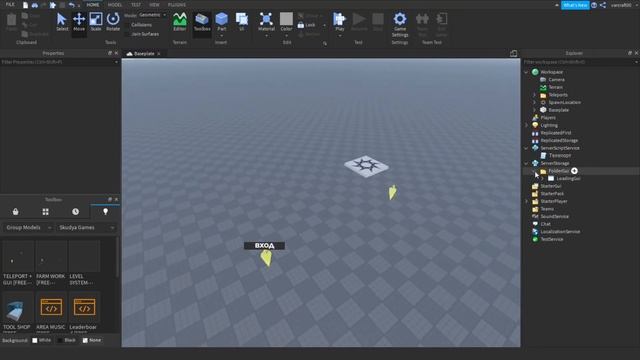The image size is (640, 360).
Task: Click the Toolbox vertical scrollbar
Action: pos(118,256)
